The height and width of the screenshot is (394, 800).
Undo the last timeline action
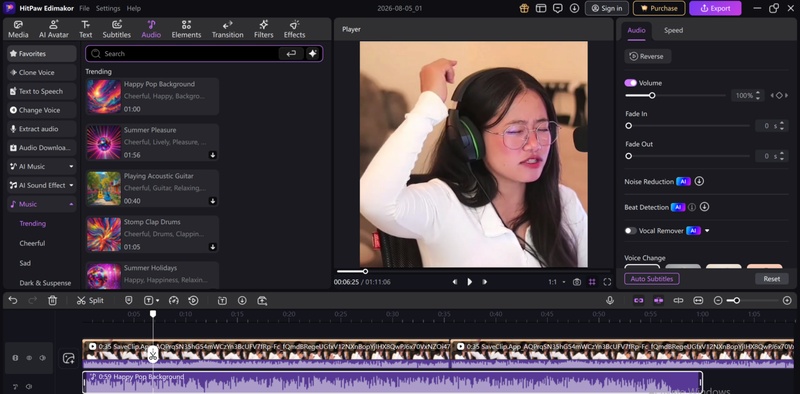pos(13,301)
